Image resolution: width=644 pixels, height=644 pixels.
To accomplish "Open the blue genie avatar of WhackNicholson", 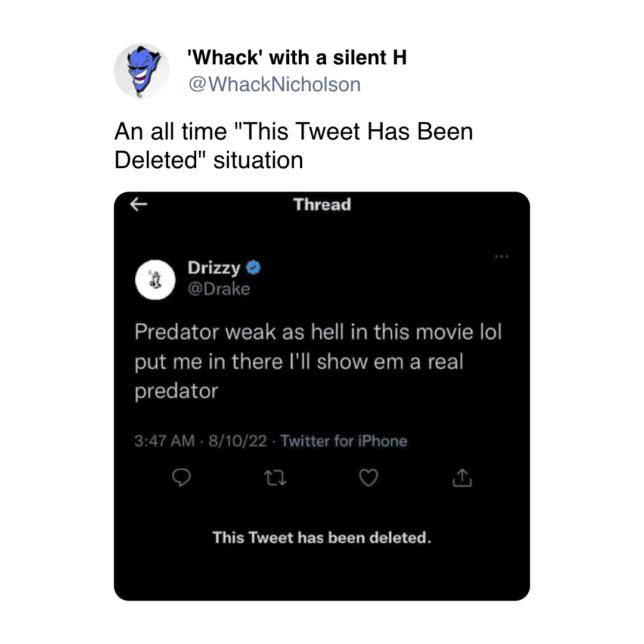I will coord(142,71).
